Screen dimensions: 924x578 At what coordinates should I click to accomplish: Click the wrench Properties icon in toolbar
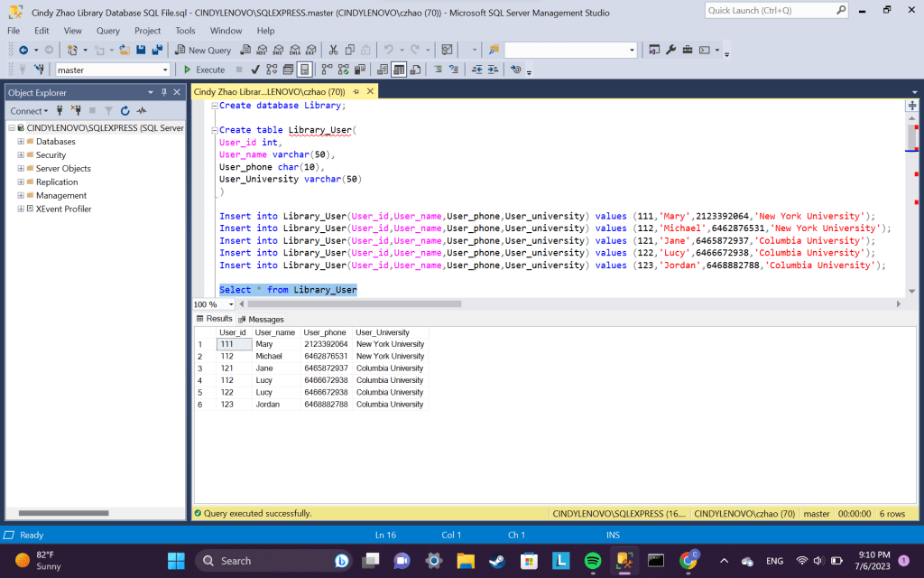click(670, 50)
